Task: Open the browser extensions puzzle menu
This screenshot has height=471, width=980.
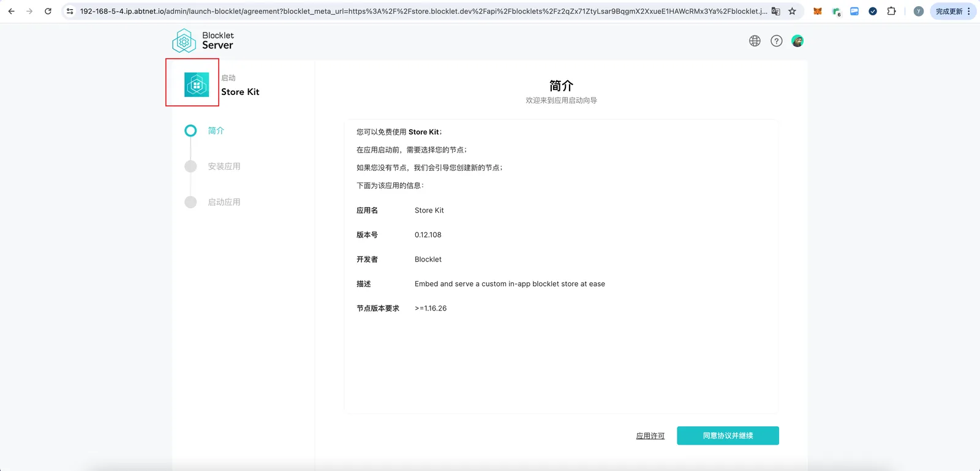Action: coord(891,11)
